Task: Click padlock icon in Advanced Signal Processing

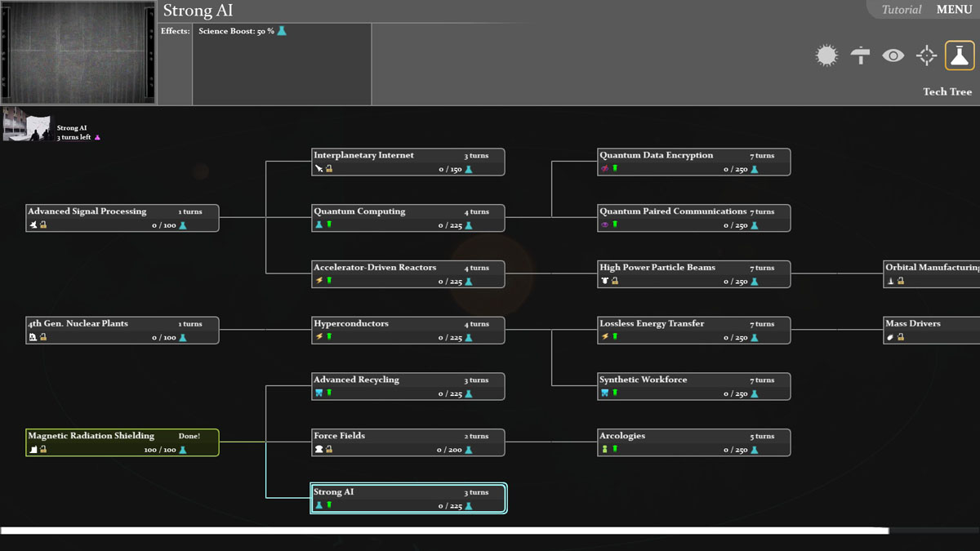Action: [x=43, y=224]
